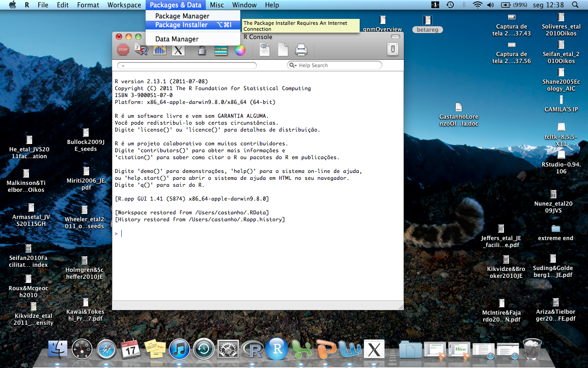The width and height of the screenshot is (588, 368).
Task: Choose Package Manager from the menu
Action: coord(193,16)
